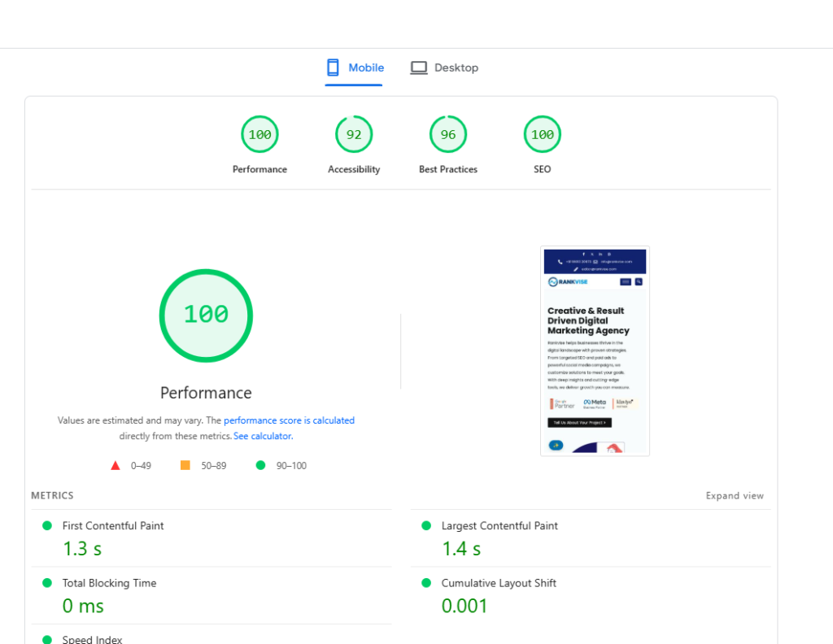
Task: Click the Largest Contentful Paint green indicator
Action: tap(428, 525)
